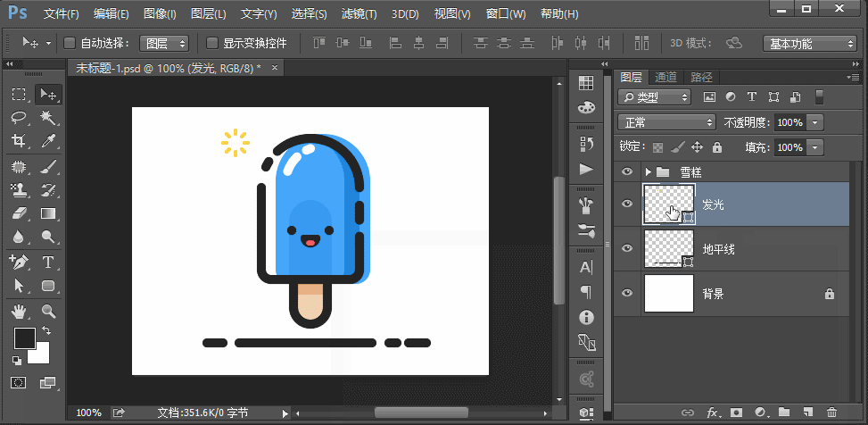Select the Horizontal Type tool
Viewport: 868px width, 425px height.
(48, 262)
